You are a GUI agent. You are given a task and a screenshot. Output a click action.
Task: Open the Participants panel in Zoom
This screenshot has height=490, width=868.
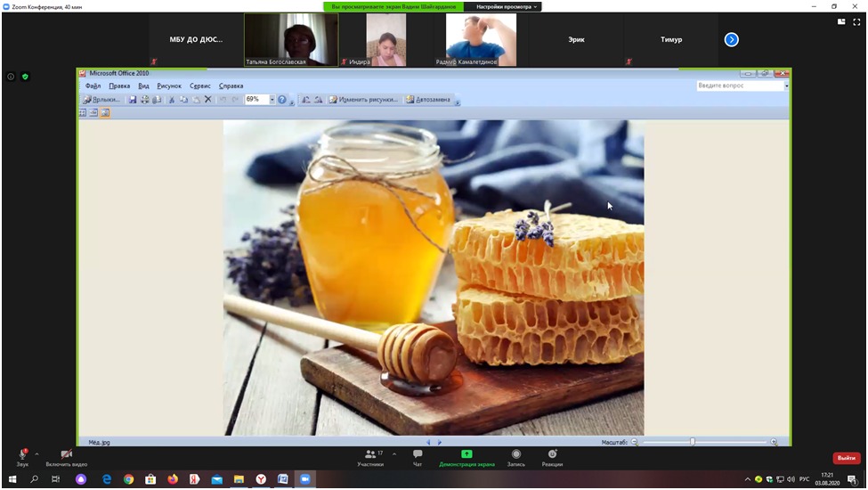click(x=370, y=454)
